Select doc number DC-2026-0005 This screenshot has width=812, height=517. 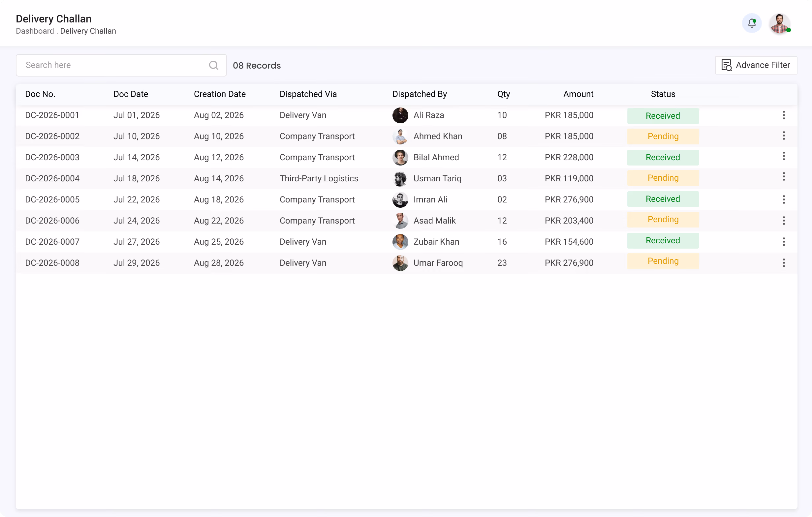tap(52, 200)
